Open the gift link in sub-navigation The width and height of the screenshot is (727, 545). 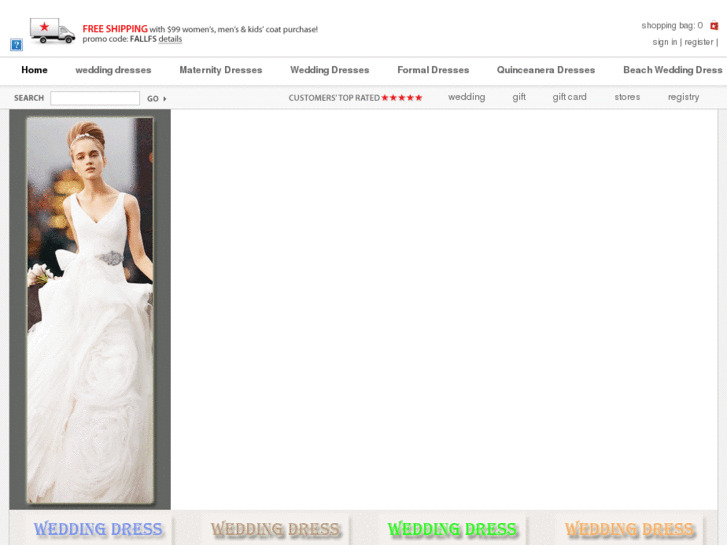519,97
